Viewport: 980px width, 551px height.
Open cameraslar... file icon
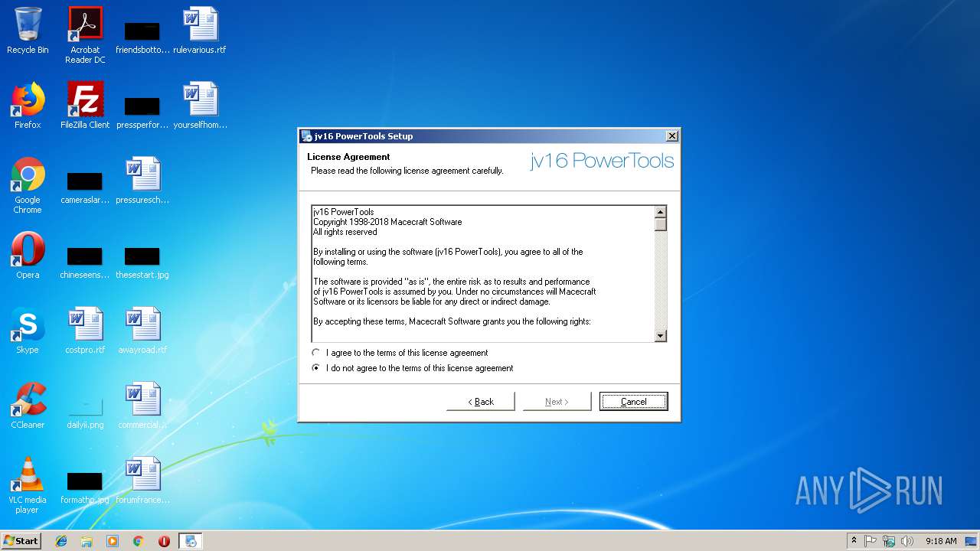click(85, 187)
